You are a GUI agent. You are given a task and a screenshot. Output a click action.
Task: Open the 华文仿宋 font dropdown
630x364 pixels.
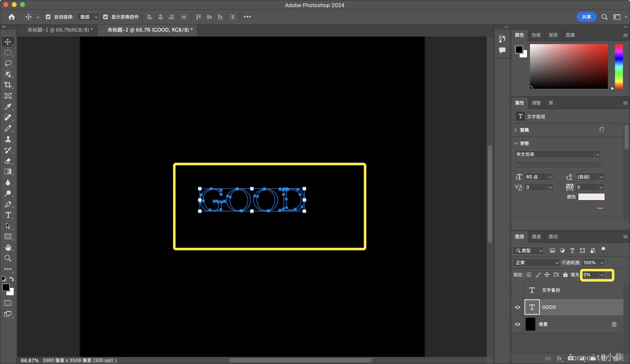(x=597, y=154)
